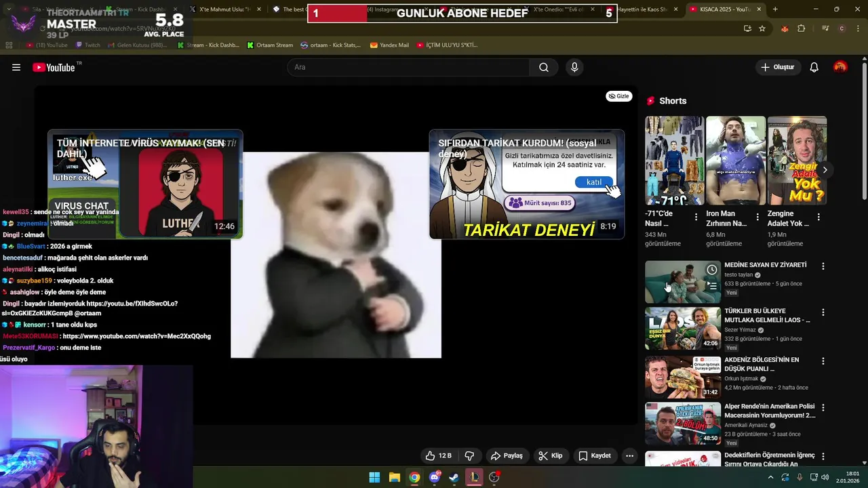
Task: Open more actions three-dot button
Action: click(x=630, y=455)
